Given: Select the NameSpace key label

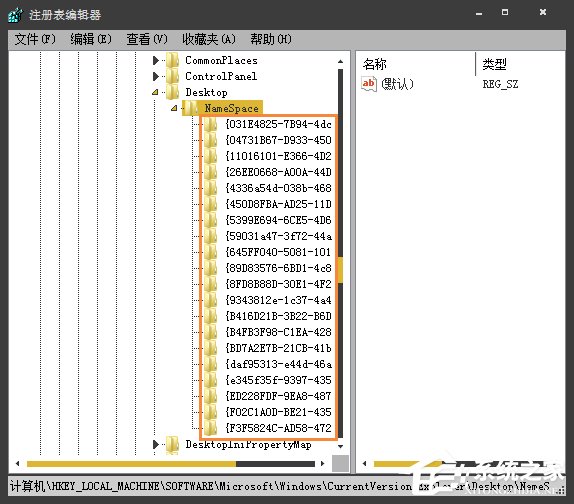Looking at the screenshot, I should [x=231, y=108].
